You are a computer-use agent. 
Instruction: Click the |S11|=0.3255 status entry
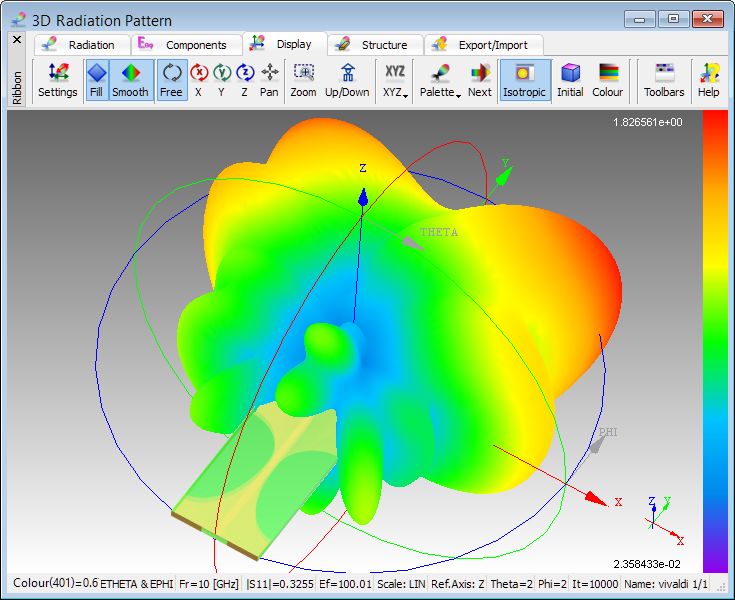click(280, 584)
